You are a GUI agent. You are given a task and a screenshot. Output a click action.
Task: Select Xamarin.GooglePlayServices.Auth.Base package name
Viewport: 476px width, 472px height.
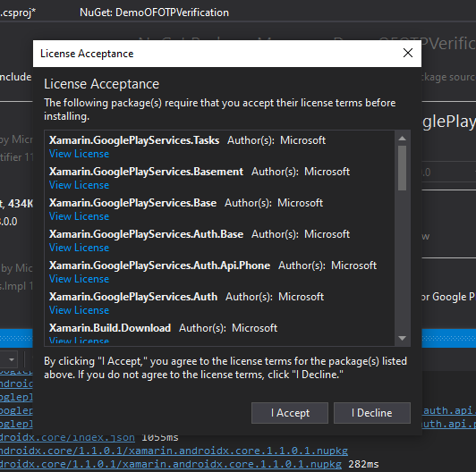pyautogui.click(x=146, y=234)
